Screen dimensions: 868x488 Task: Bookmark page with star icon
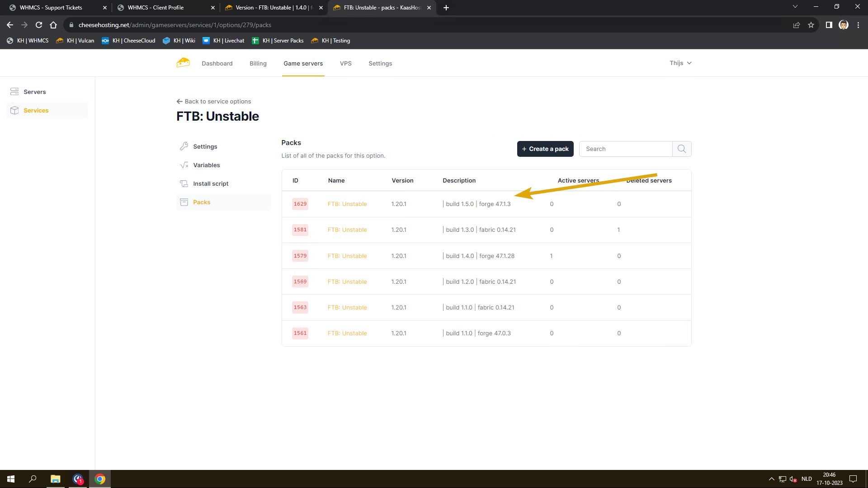coord(811,25)
